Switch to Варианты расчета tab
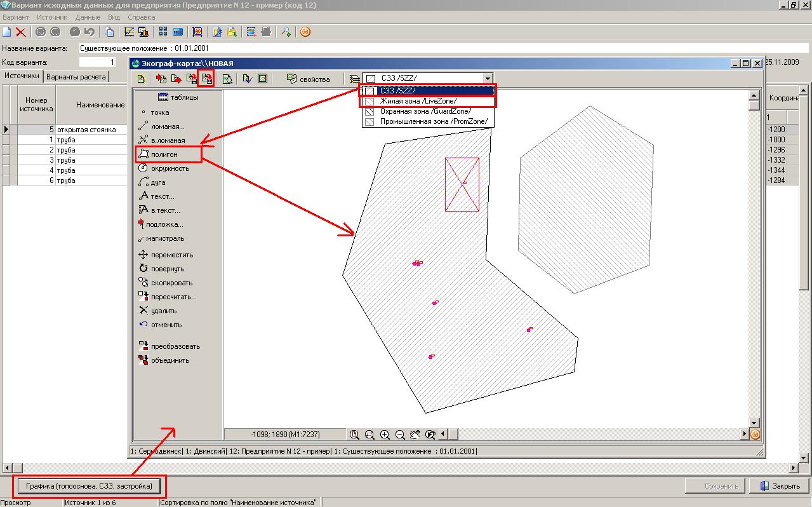This screenshot has height=507, width=812. pyautogui.click(x=76, y=77)
